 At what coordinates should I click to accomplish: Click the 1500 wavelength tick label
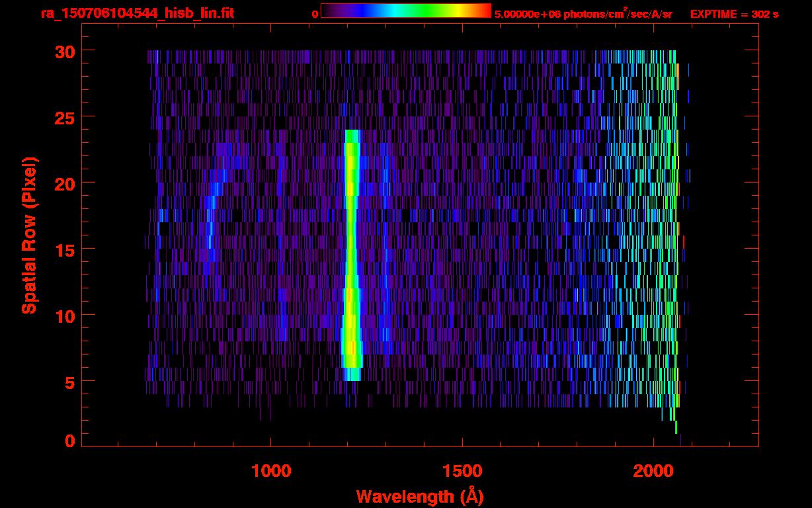pyautogui.click(x=462, y=471)
